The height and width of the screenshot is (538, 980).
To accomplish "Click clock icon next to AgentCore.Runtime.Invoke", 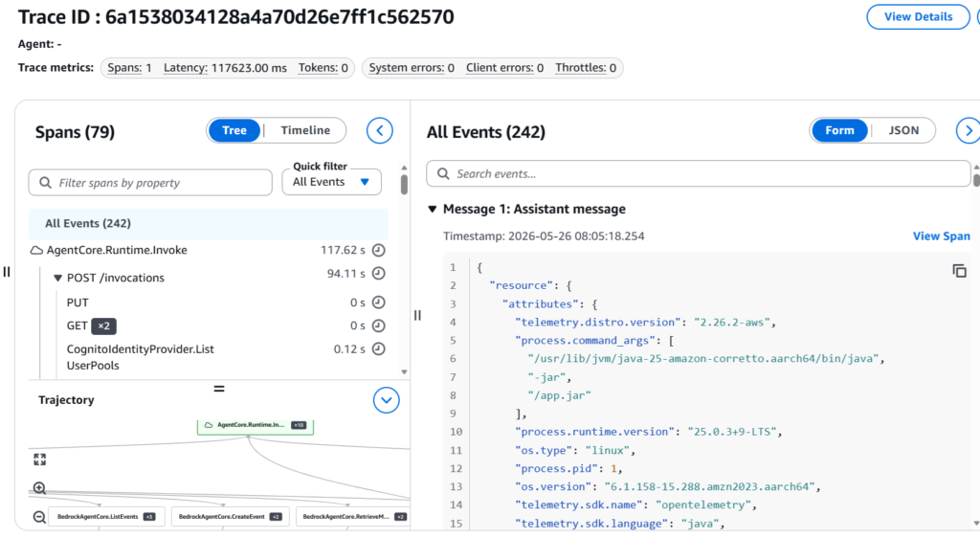I will click(379, 250).
